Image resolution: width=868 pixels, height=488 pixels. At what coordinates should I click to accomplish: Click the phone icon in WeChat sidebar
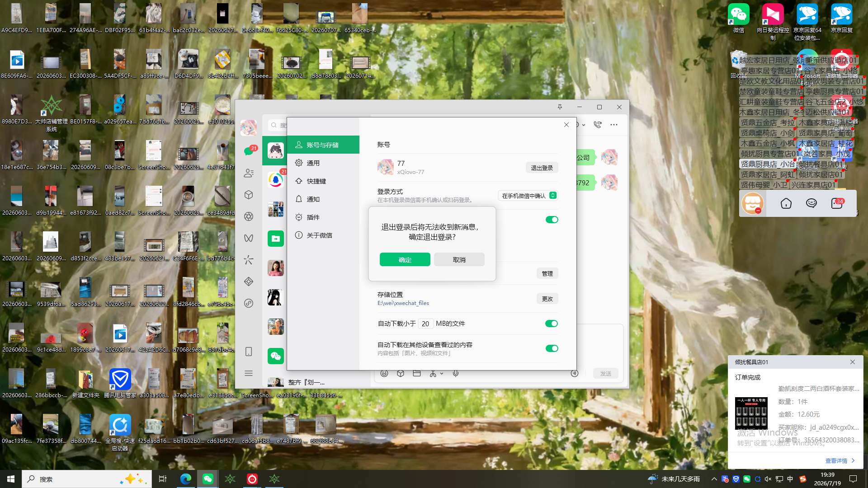click(x=249, y=352)
